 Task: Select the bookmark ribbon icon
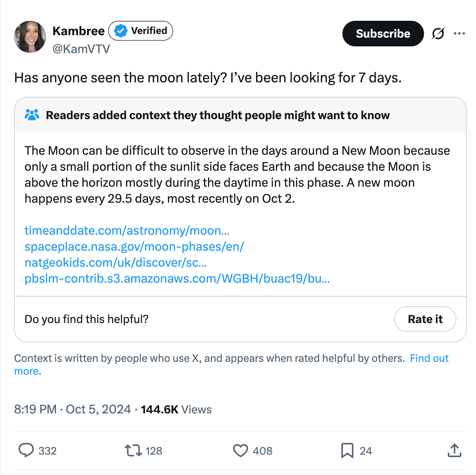click(347, 451)
